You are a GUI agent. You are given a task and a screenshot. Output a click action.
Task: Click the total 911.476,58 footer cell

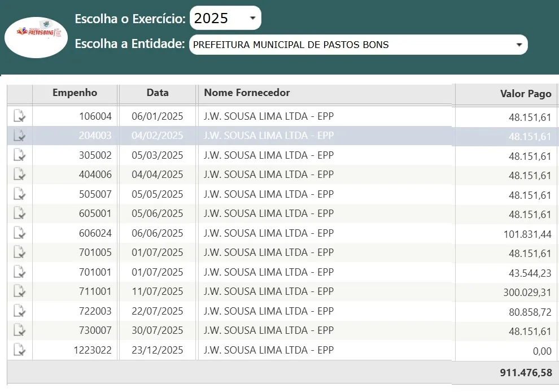click(525, 373)
